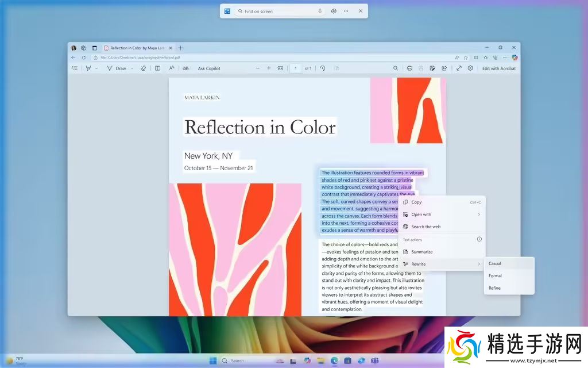The image size is (588, 368).
Task: Choose Casual from the Rewrite submenu
Action: point(495,263)
